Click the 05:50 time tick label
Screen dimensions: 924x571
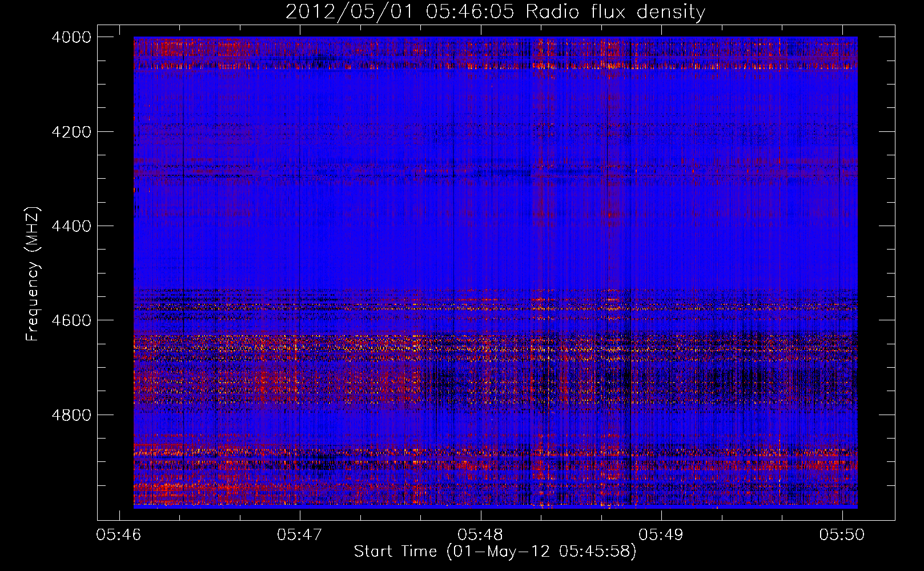pos(842,534)
